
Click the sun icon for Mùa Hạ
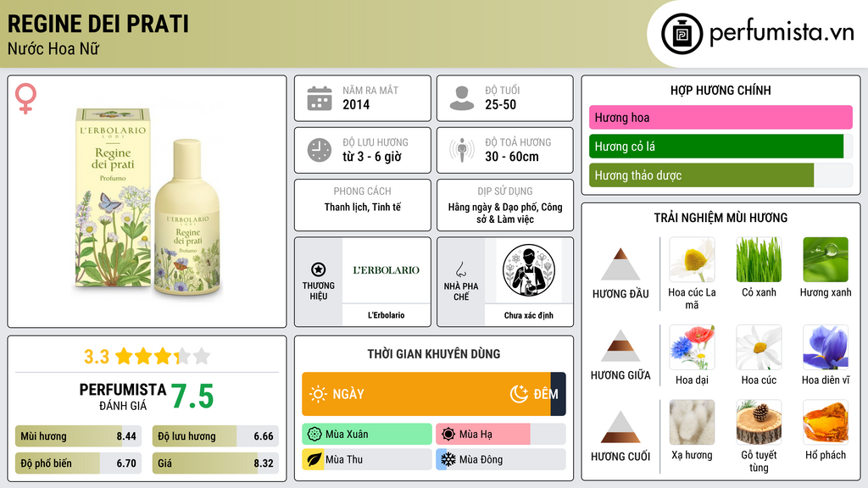[x=448, y=435]
